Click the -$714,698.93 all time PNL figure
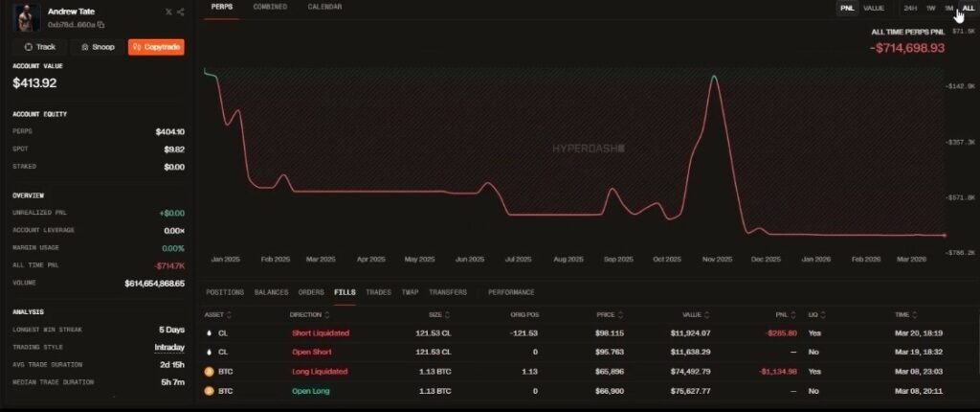The width and height of the screenshot is (980, 412). (907, 48)
